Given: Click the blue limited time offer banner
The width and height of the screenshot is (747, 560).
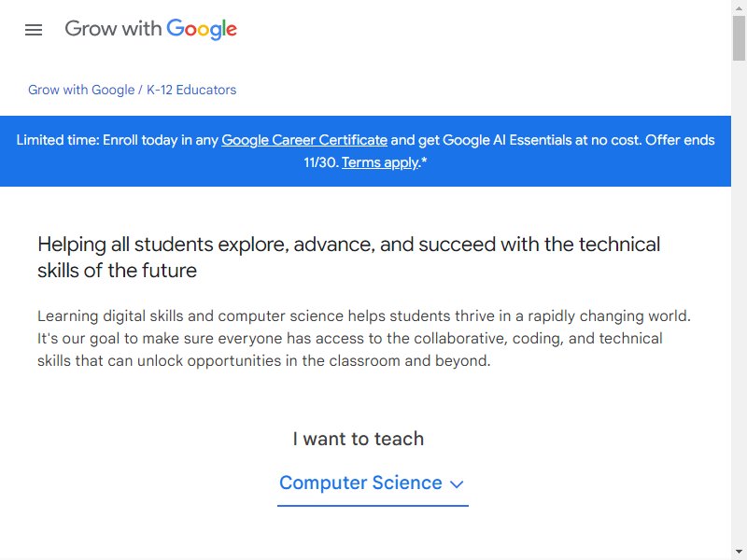Looking at the screenshot, I should click(365, 151).
